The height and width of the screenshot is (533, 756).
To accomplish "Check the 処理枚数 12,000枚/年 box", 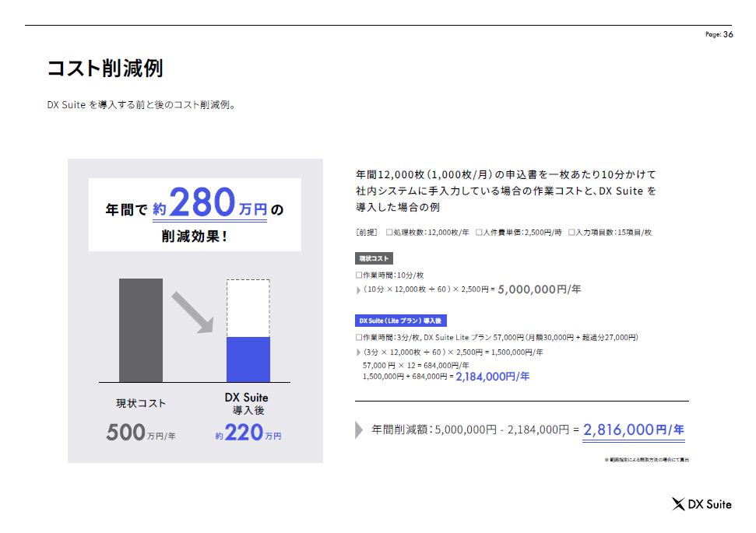I will [x=389, y=232].
